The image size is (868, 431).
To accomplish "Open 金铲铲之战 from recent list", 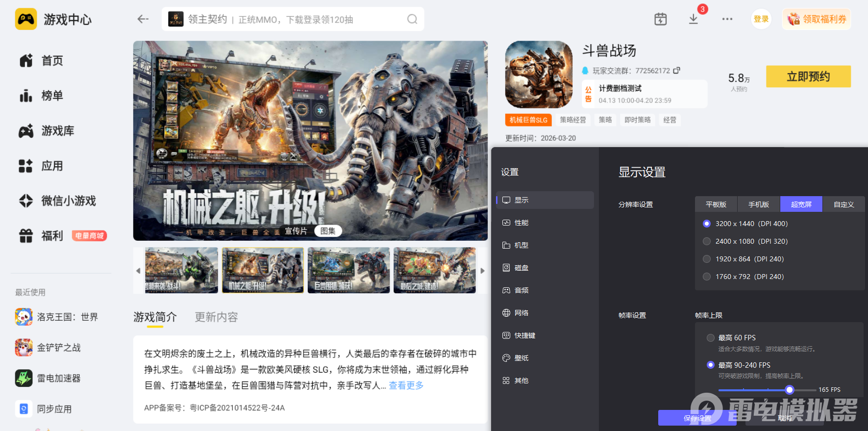I will tap(48, 348).
